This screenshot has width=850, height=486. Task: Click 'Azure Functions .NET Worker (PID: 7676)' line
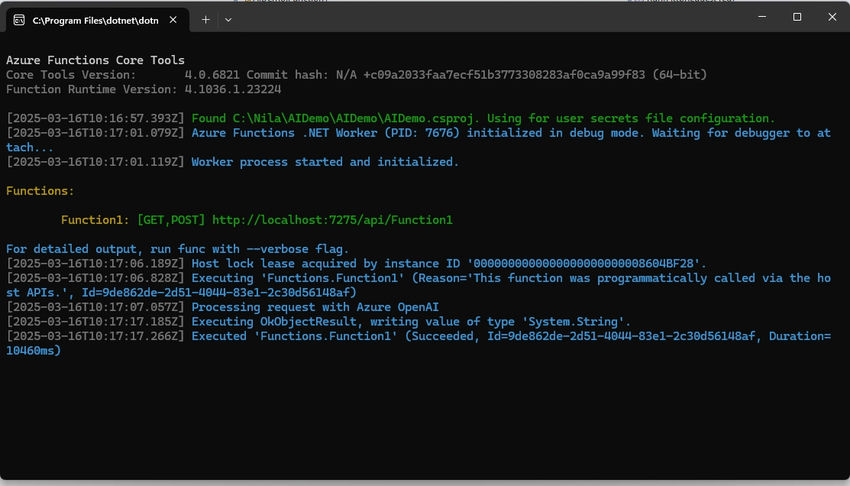pos(418,140)
